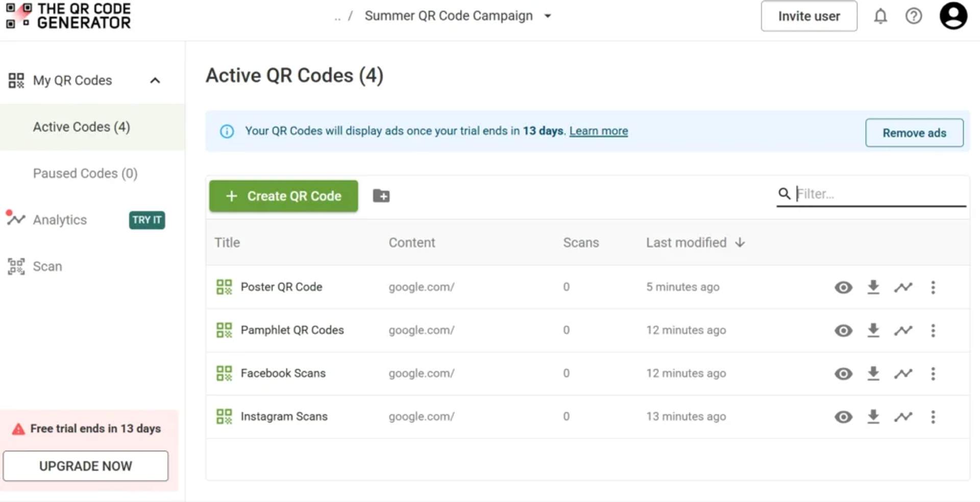This screenshot has width=980, height=502.
Task: Click the search magnifier icon by Filter
Action: (x=784, y=194)
